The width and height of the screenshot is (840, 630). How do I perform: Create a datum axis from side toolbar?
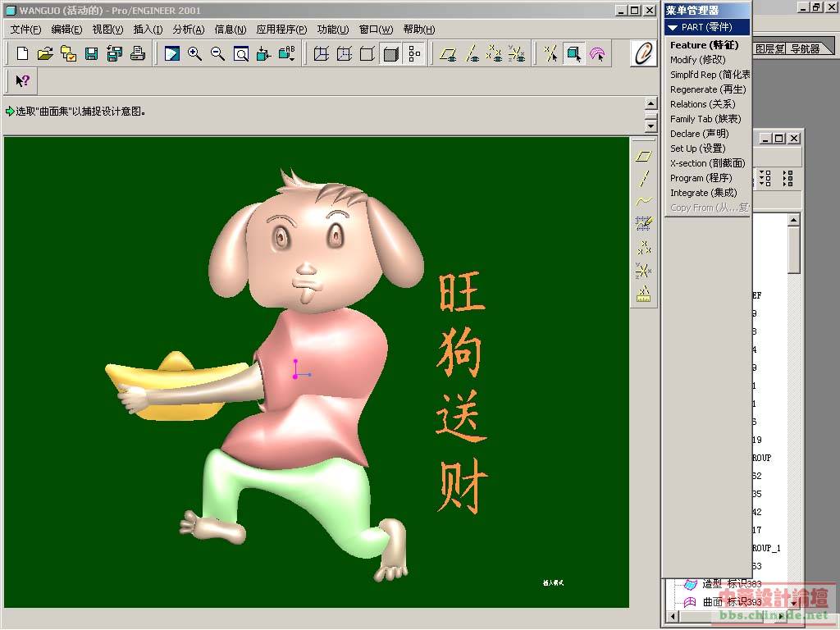(643, 178)
